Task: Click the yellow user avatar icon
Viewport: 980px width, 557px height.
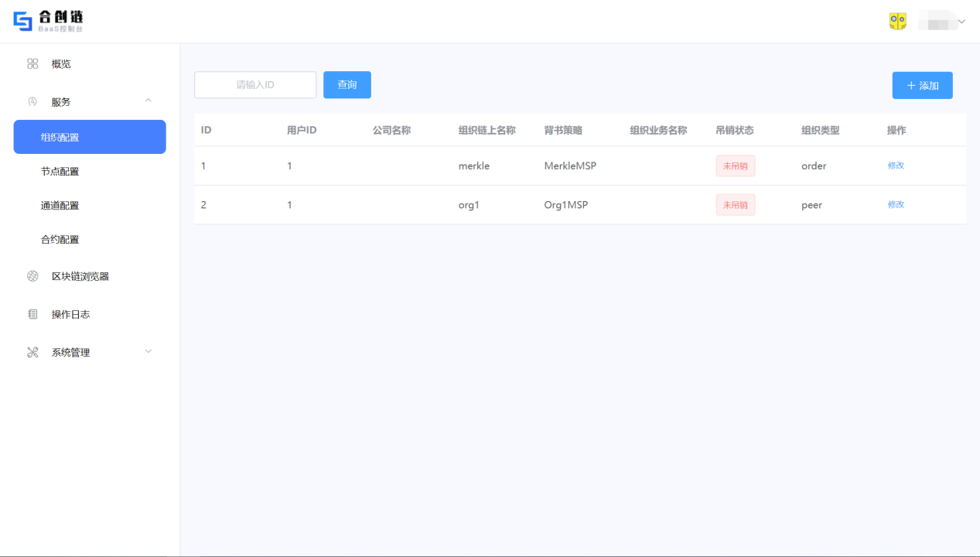Action: pos(897,22)
